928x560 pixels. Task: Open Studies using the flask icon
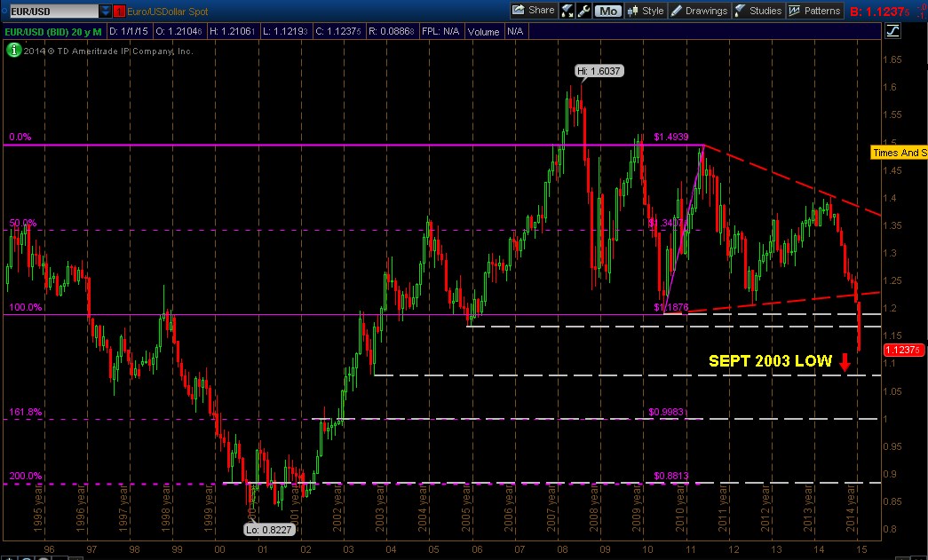coord(739,10)
